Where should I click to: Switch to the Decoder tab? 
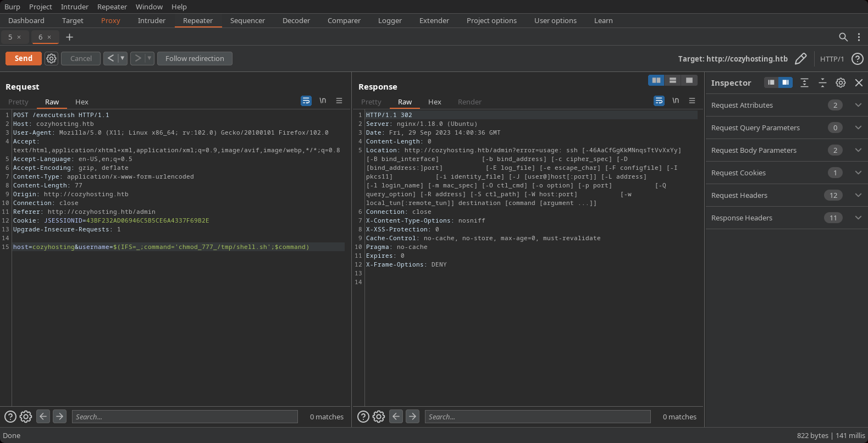[x=296, y=20]
